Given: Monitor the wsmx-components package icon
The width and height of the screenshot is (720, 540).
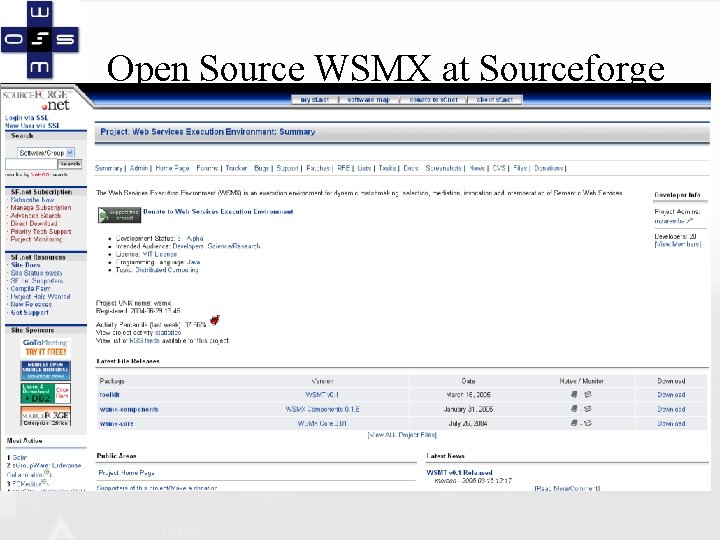Looking at the screenshot, I should [587, 409].
